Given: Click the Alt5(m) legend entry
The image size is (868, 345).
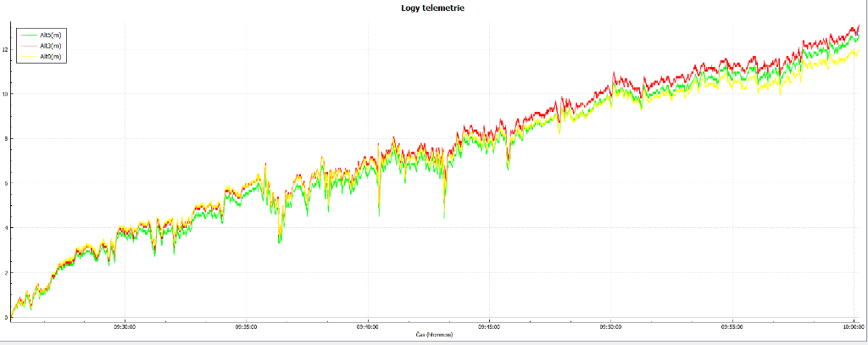Looking at the screenshot, I should click(x=50, y=35).
